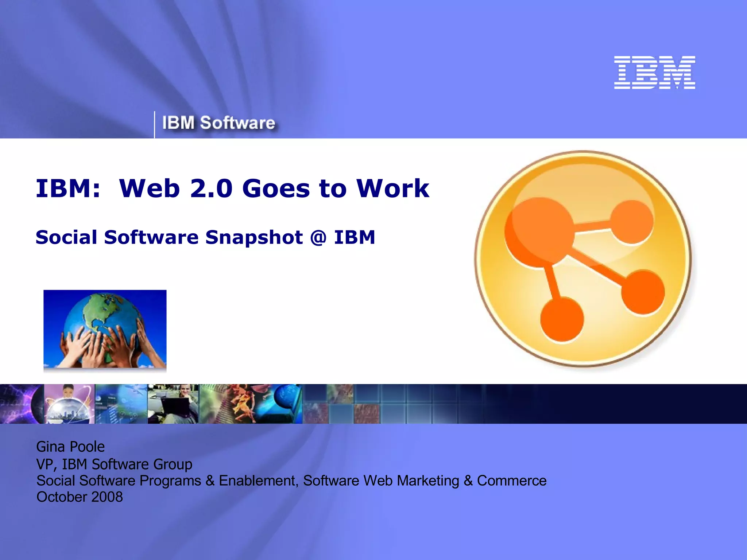Screen dimensions: 747x560
Task: Click subtitle 'Social Software Snapshot @ IBM'
Action: (205, 237)
